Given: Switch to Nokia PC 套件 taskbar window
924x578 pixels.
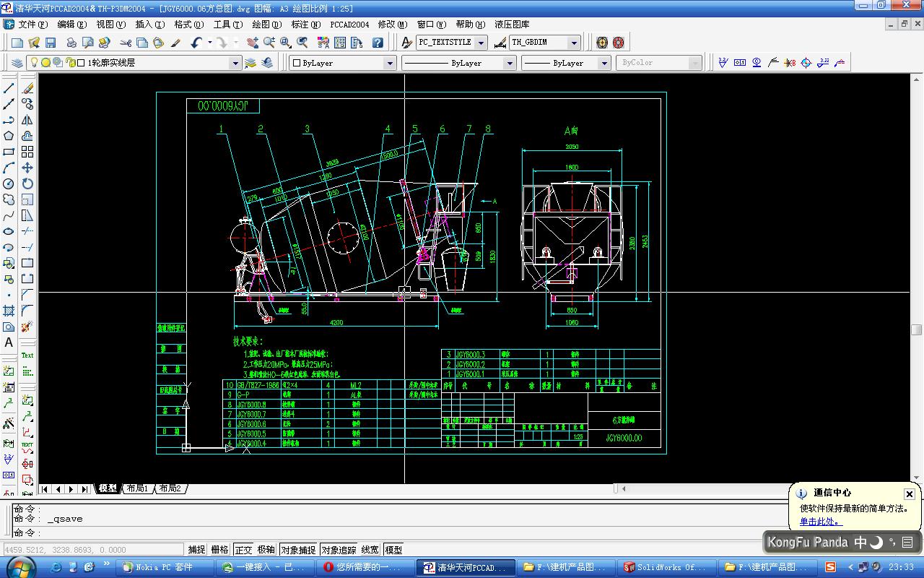Looking at the screenshot, I should tap(164, 567).
